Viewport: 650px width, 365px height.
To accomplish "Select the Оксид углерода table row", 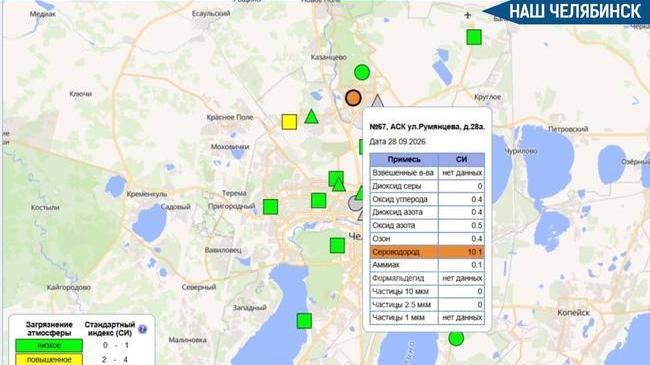I will (427, 199).
